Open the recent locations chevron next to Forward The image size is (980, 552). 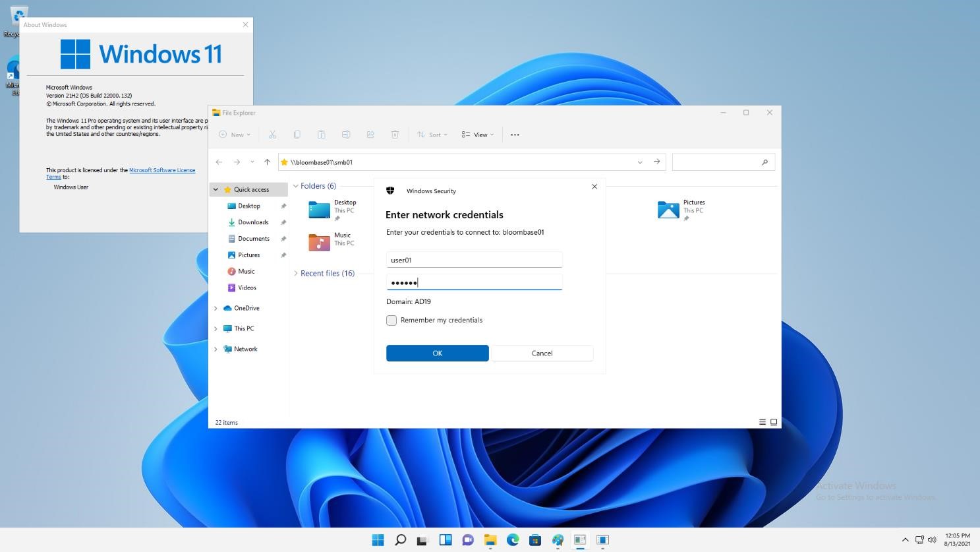click(252, 162)
